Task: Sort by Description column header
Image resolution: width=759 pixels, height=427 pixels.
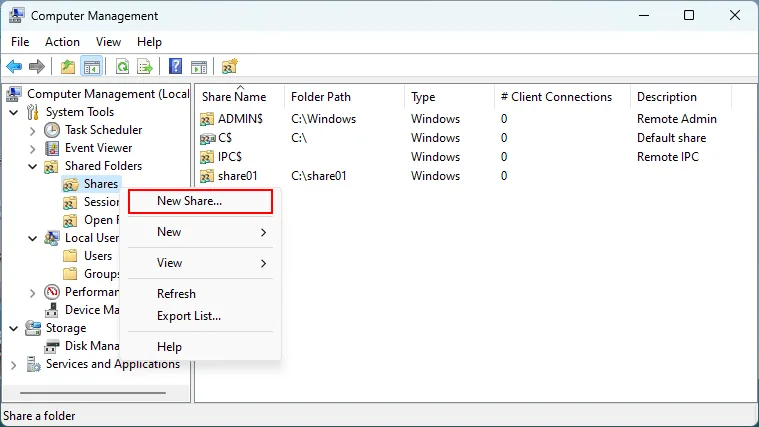Action: click(x=681, y=97)
